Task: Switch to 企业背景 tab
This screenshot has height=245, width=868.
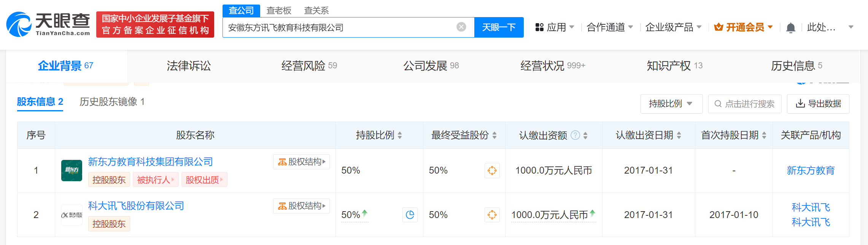Action: (x=66, y=66)
